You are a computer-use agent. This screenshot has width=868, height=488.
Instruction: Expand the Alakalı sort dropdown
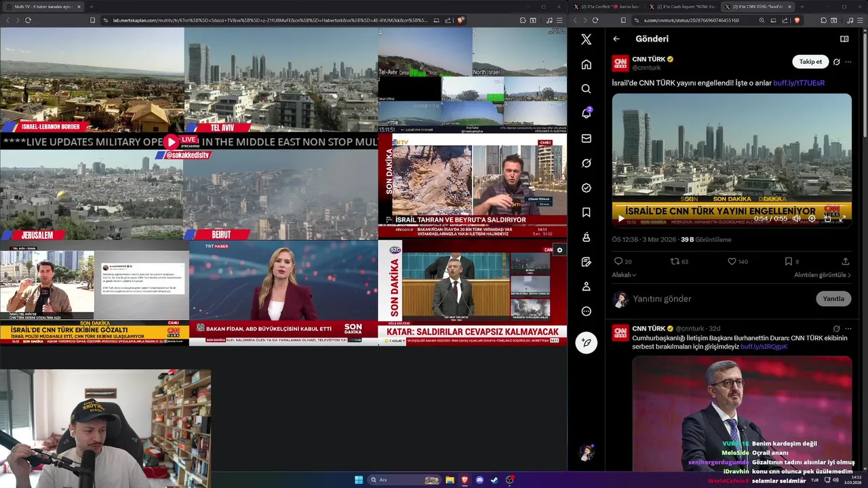point(624,274)
